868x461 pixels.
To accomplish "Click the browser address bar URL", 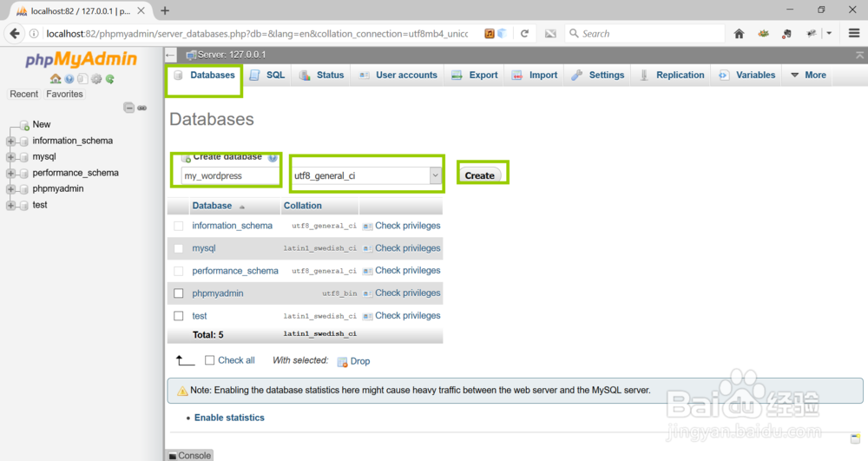I will [x=258, y=34].
